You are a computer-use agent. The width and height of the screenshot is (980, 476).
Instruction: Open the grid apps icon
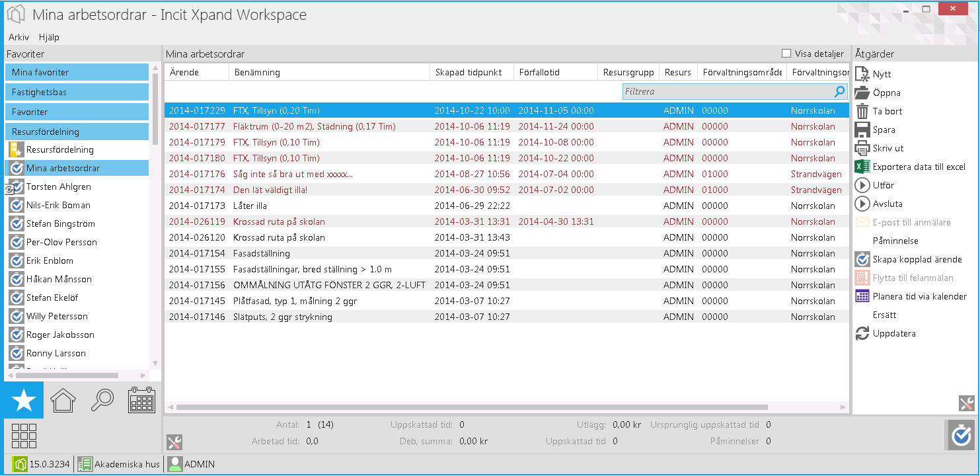[x=24, y=436]
